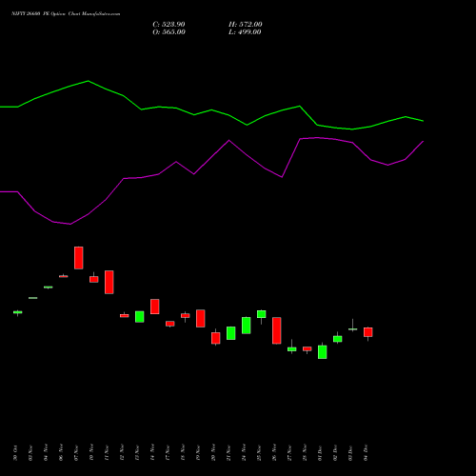Screen dimensions: 476x476
Task: Click the red candle above 14 Nov
Action: 155,307
